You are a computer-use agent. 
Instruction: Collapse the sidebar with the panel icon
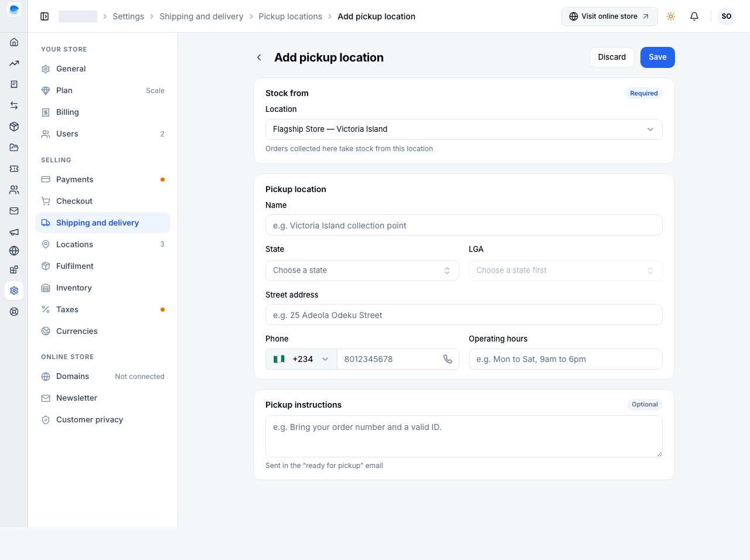(45, 16)
